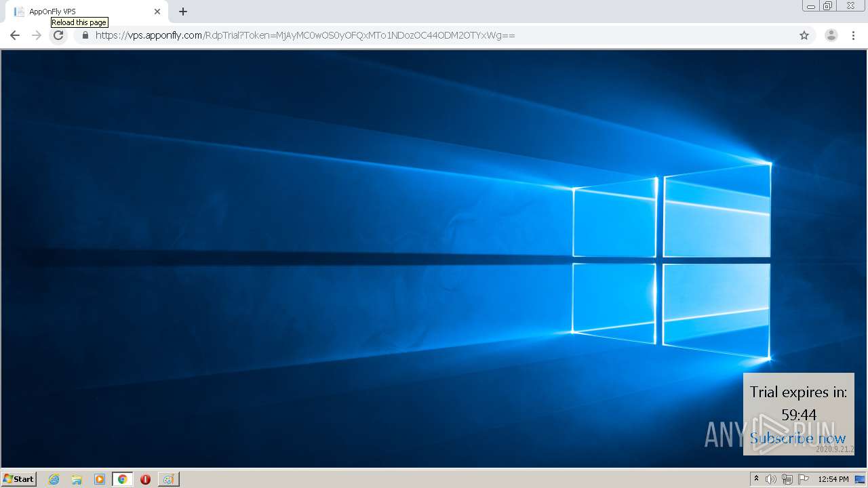Show hidden tray icons arrow
The height and width of the screenshot is (488, 868).
click(x=756, y=479)
